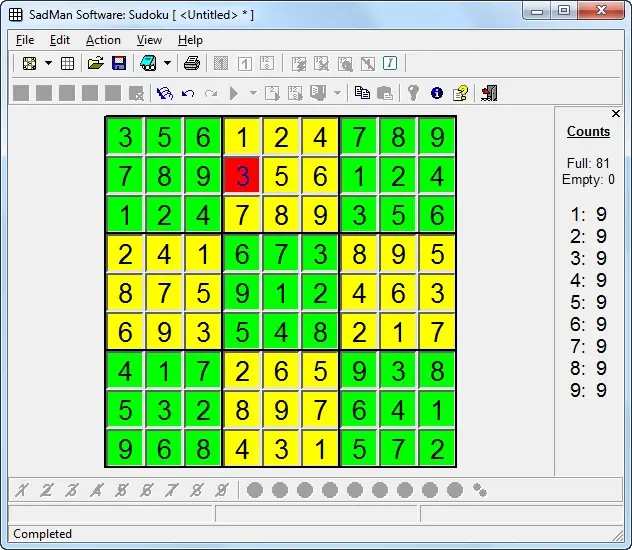632x550 pixels.
Task: Expand dropdown arrow next to play arrow
Action: 253,93
